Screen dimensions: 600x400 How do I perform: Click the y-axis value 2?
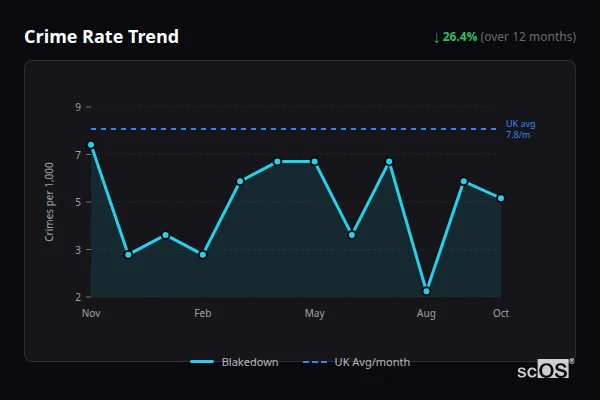[78, 297]
